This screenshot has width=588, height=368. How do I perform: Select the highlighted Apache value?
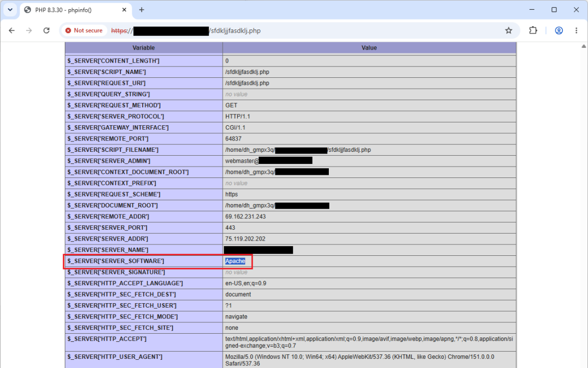235,261
